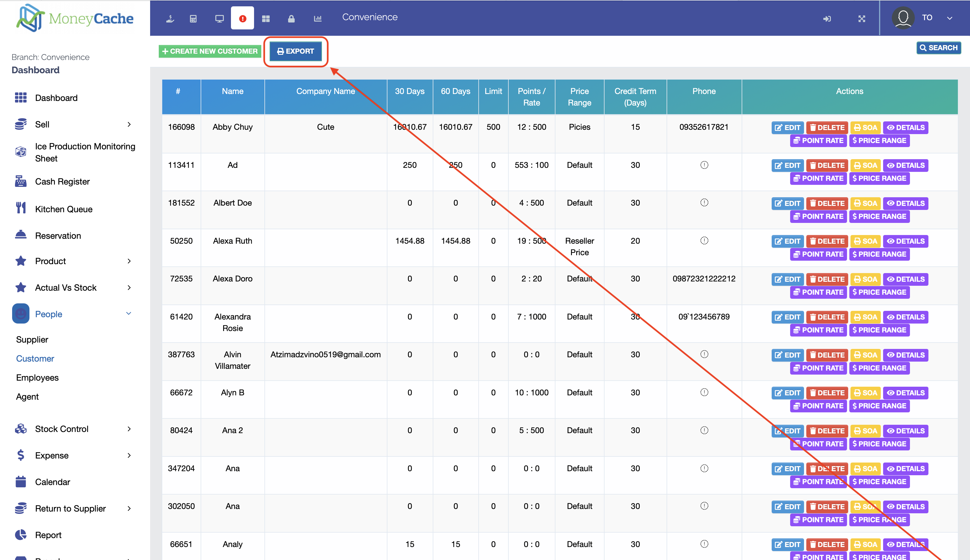Image resolution: width=970 pixels, height=560 pixels.
Task: Click the Create New Customer button
Action: 210,51
